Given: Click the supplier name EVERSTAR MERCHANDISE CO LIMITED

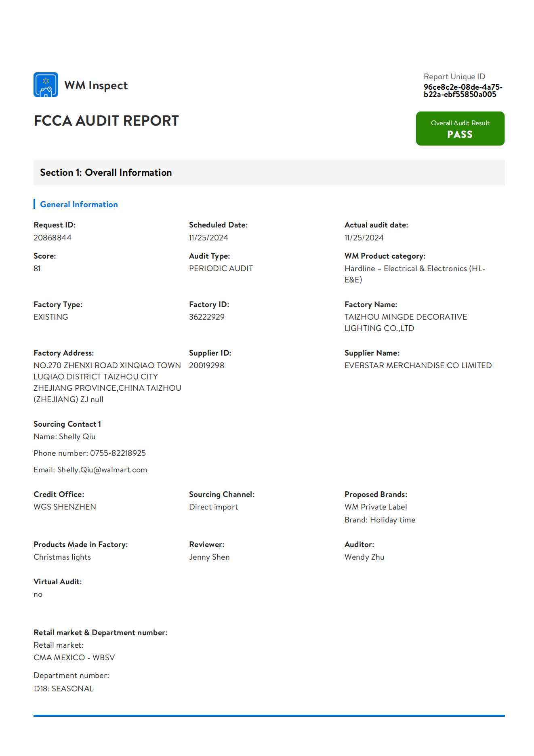Looking at the screenshot, I should coord(418,366).
